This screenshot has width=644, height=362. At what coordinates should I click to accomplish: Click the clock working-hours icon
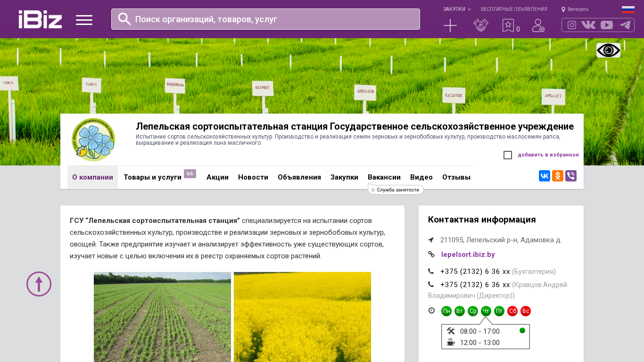click(x=431, y=310)
